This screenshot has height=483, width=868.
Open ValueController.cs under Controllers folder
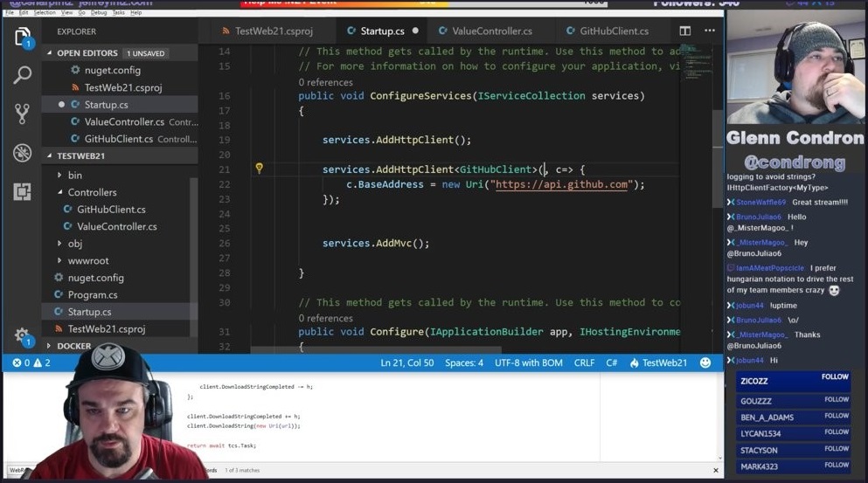click(x=116, y=226)
